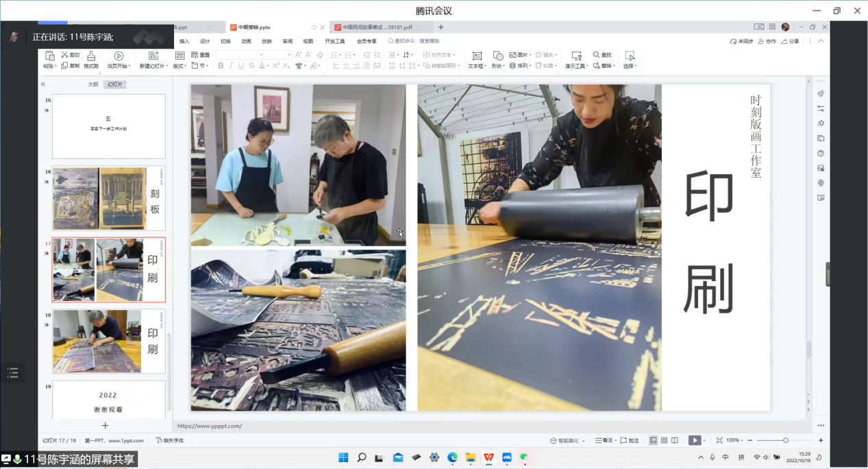Open the Shapes (形状) gallery
Screen dimensions: 868x469
click(498, 60)
